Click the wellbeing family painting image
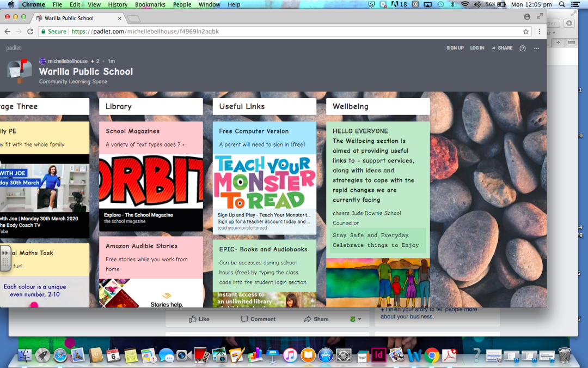The width and height of the screenshot is (588, 368). (x=378, y=283)
